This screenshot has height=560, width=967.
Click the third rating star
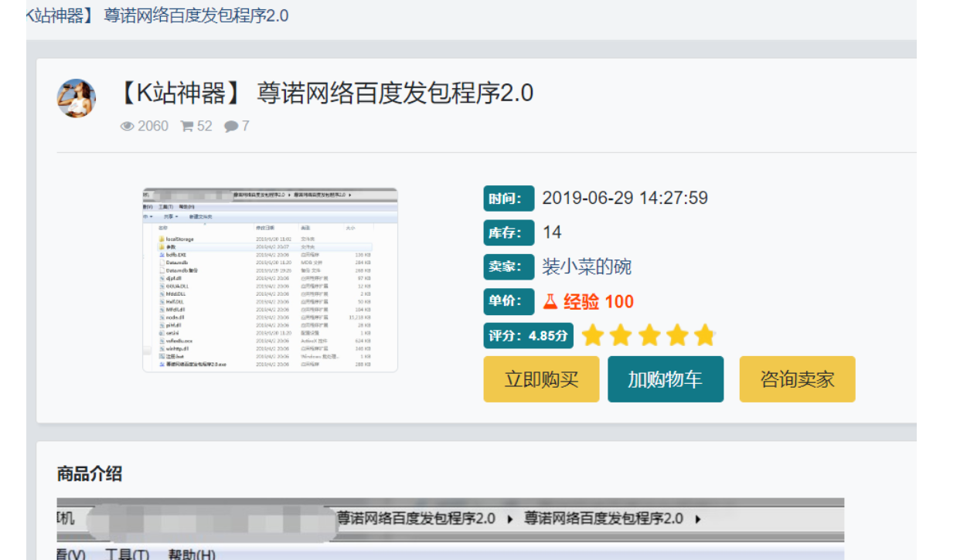(649, 336)
